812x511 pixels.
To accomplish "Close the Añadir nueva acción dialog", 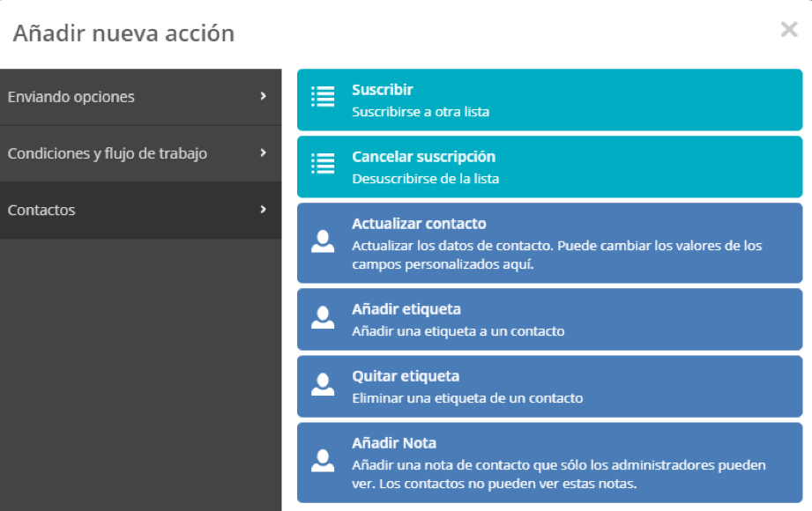I will (789, 29).
